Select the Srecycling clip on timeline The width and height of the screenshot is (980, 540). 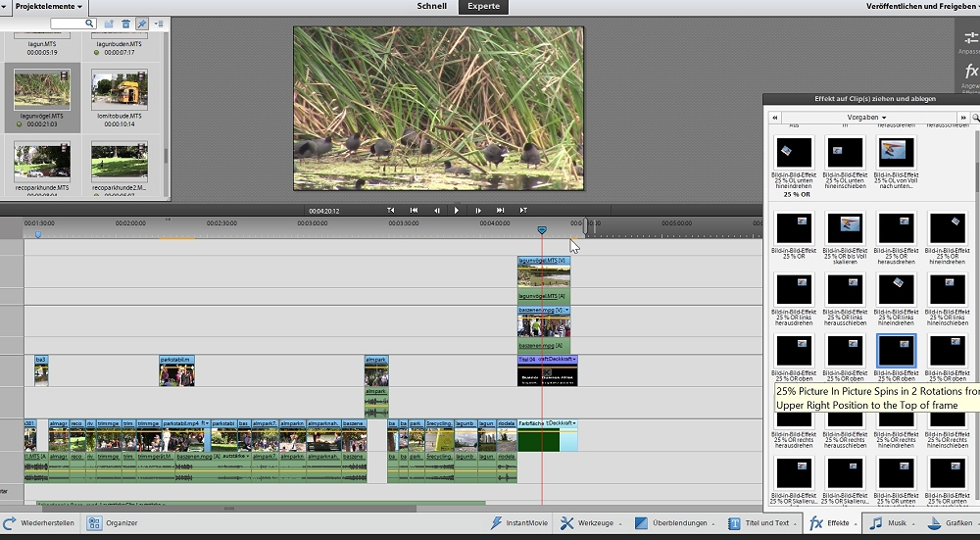pos(439,435)
